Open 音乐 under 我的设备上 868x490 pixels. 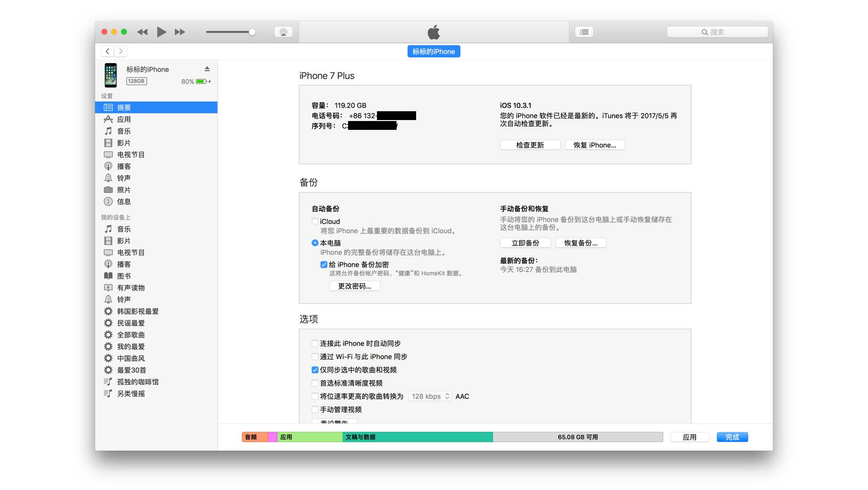[156, 229]
